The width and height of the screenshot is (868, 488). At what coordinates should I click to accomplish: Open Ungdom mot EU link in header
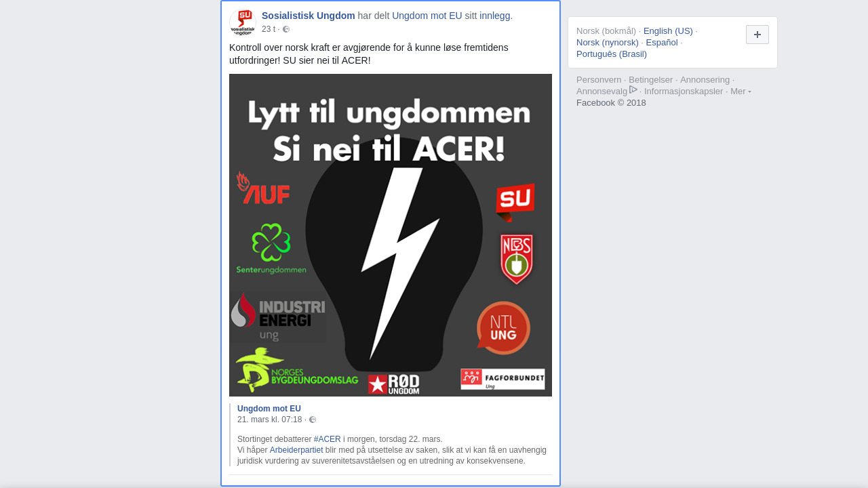[427, 16]
